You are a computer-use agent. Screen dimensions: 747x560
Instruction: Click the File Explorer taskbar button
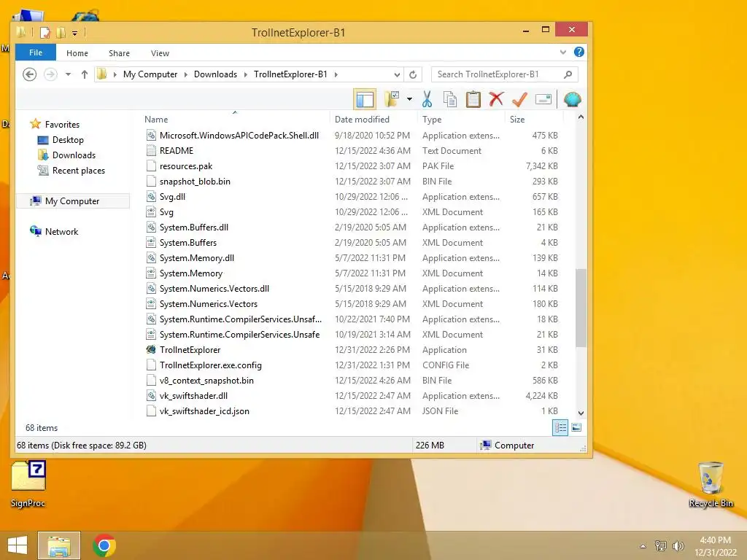click(59, 545)
